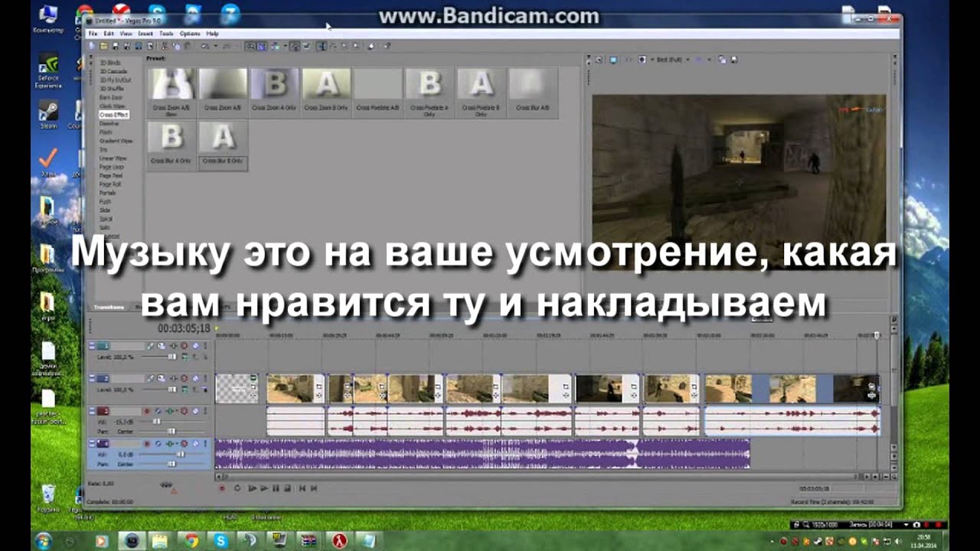Switch to the Transitions tab
Screen dimensions: 980x551
click(109, 308)
